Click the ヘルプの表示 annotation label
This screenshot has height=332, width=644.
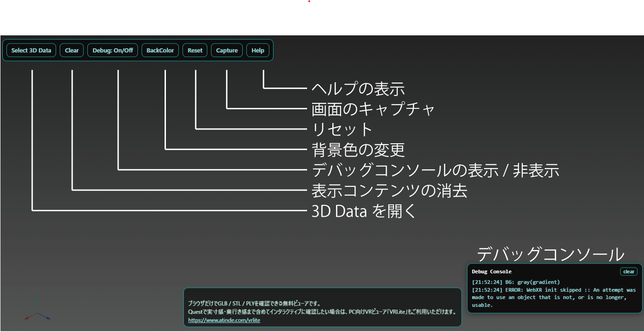[358, 88]
